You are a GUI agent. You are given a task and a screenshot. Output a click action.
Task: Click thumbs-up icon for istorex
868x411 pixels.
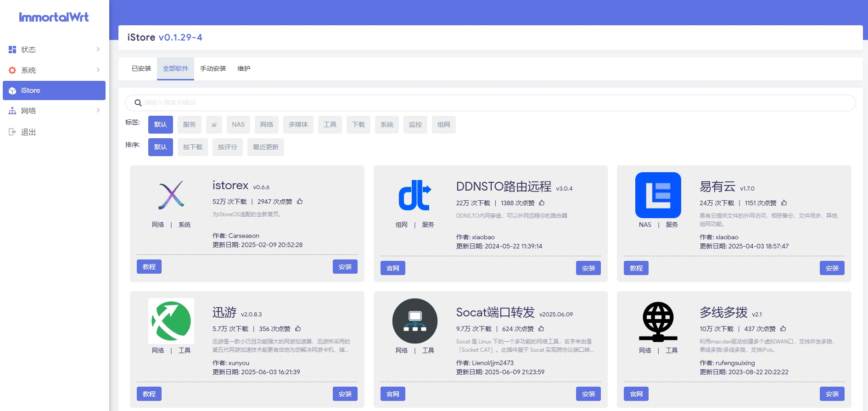click(300, 202)
